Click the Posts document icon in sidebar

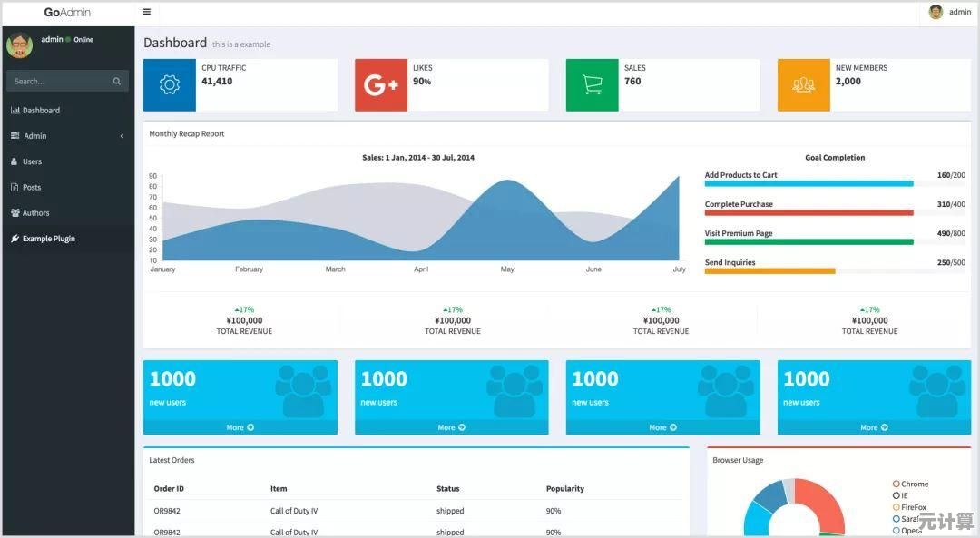coord(15,188)
